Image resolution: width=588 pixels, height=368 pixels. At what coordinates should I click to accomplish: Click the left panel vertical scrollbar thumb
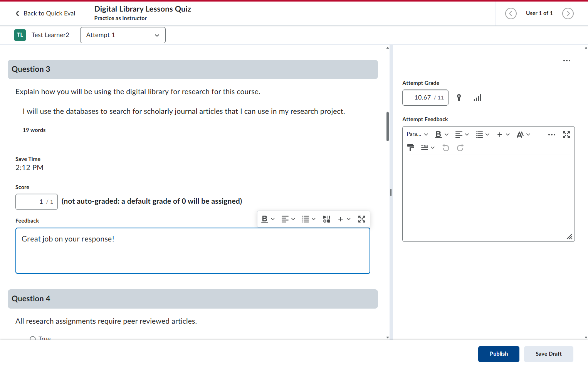388,127
